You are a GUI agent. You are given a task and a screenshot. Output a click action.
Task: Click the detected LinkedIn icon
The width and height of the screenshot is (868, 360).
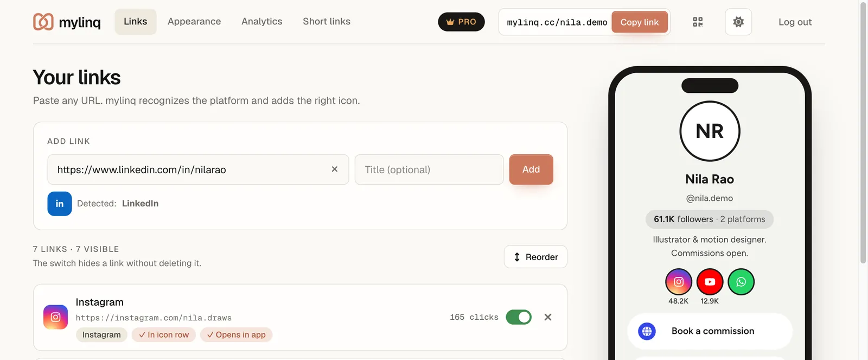60,204
